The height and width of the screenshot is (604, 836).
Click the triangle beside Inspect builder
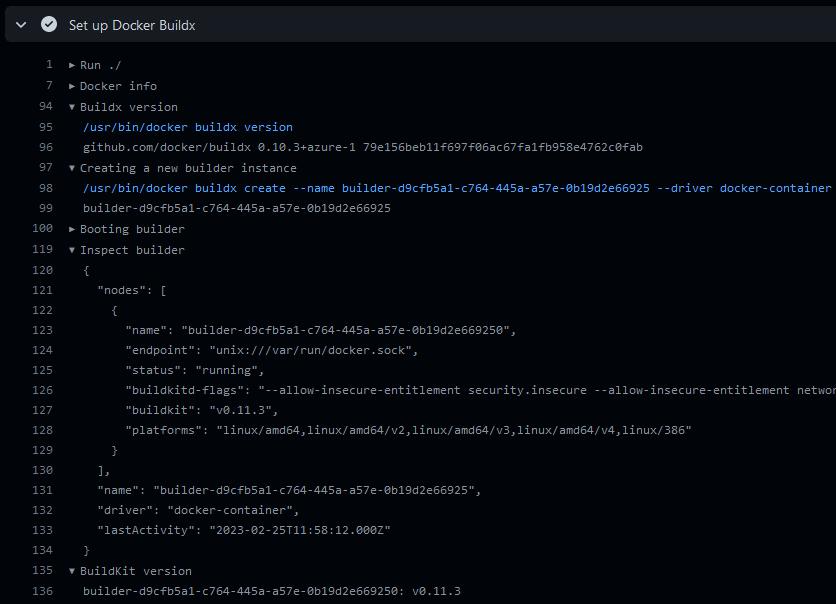70,249
